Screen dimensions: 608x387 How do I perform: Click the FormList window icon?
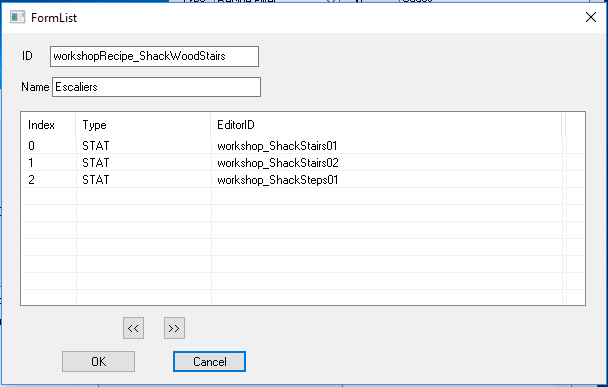17,17
